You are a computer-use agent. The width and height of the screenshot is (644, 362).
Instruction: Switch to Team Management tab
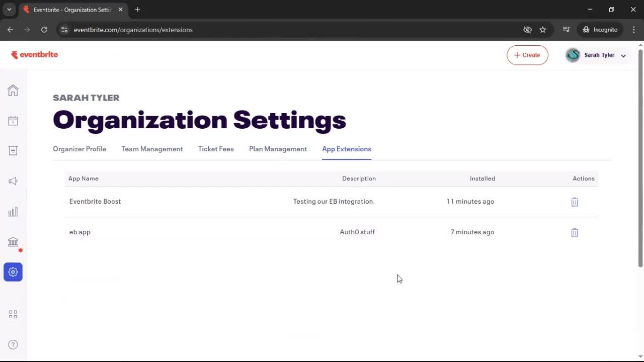tap(152, 149)
